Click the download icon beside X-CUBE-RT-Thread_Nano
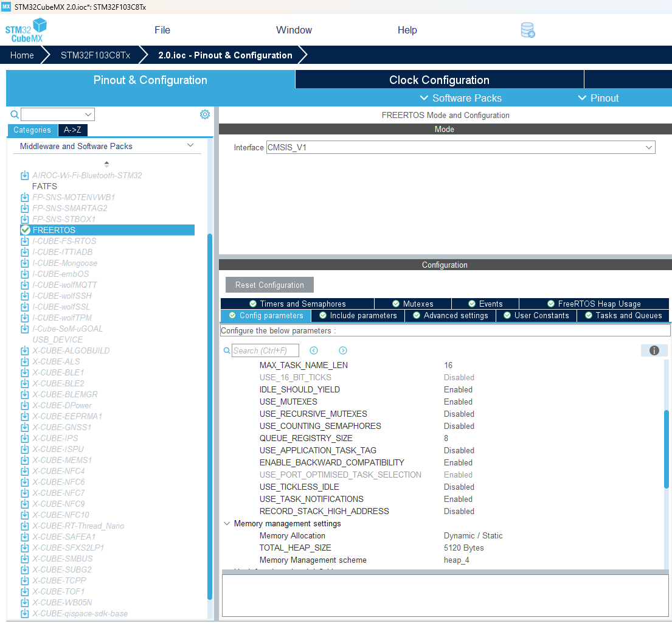This screenshot has width=672, height=623. [x=25, y=526]
